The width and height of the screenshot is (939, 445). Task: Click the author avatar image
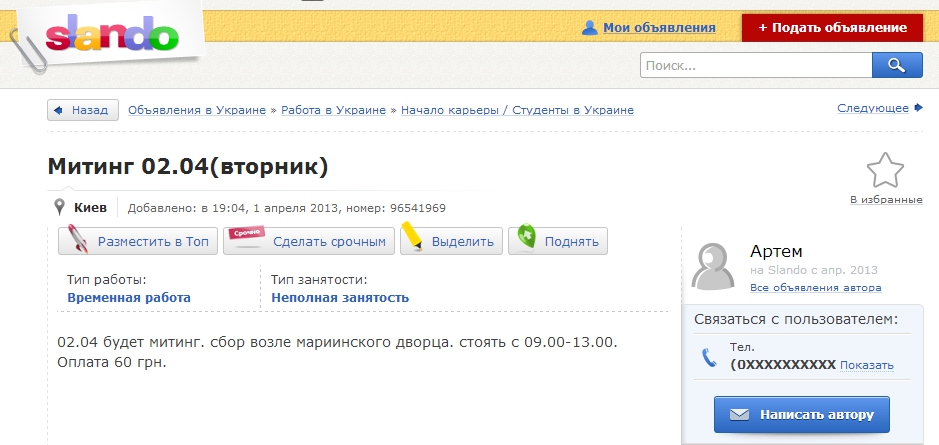pos(713,267)
